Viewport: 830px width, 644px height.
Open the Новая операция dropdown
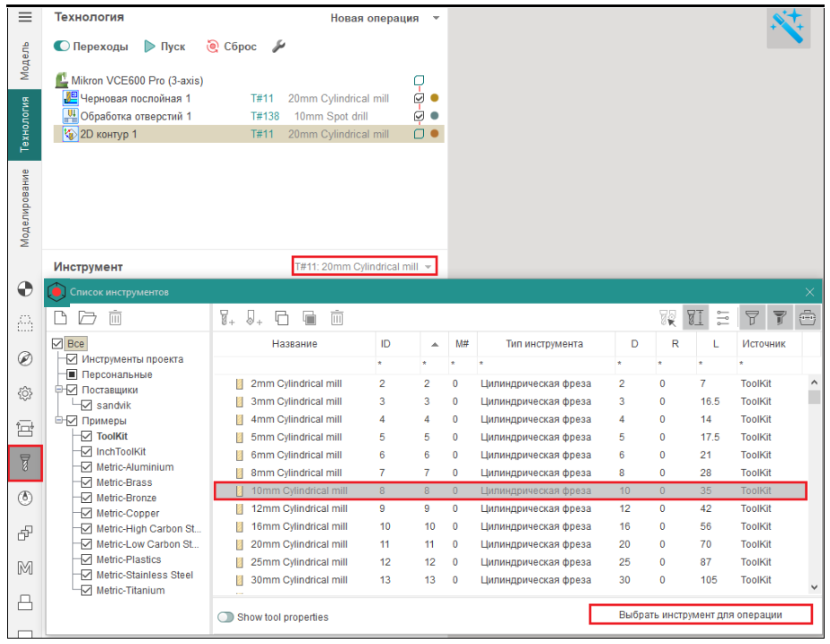[384, 18]
